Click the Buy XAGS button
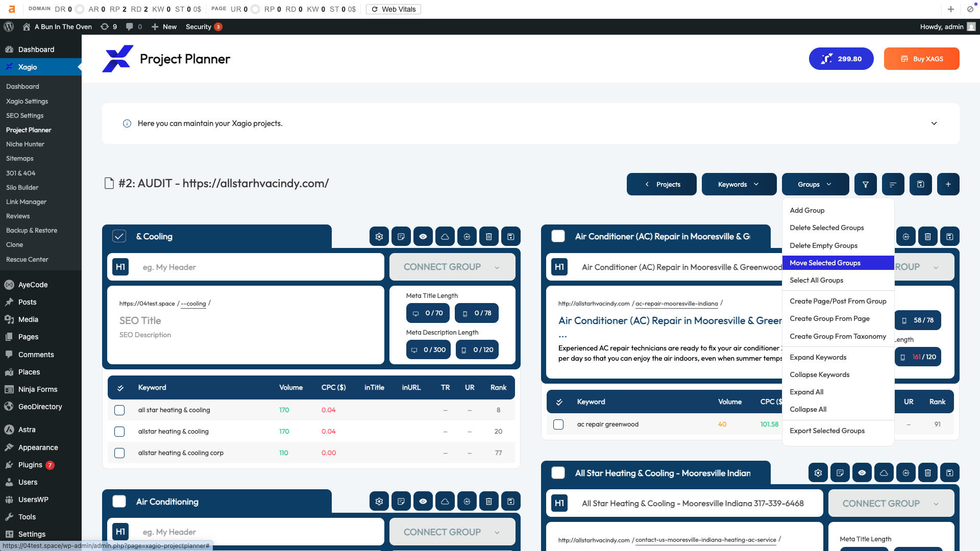This screenshot has width=980, height=551. (x=921, y=59)
